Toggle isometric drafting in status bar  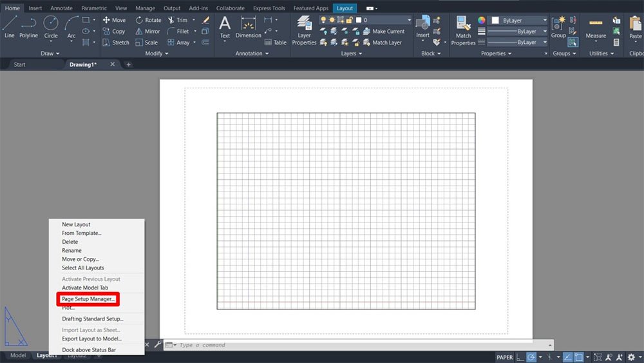click(x=549, y=357)
